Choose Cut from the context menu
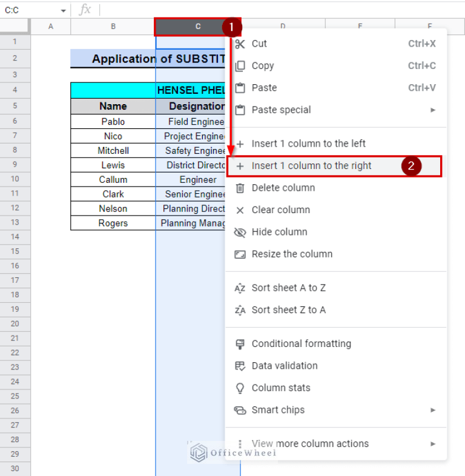 [336, 44]
